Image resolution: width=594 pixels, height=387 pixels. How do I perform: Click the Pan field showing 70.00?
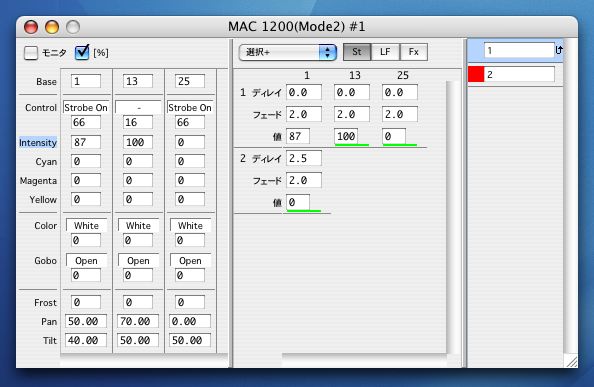pyautogui.click(x=138, y=321)
